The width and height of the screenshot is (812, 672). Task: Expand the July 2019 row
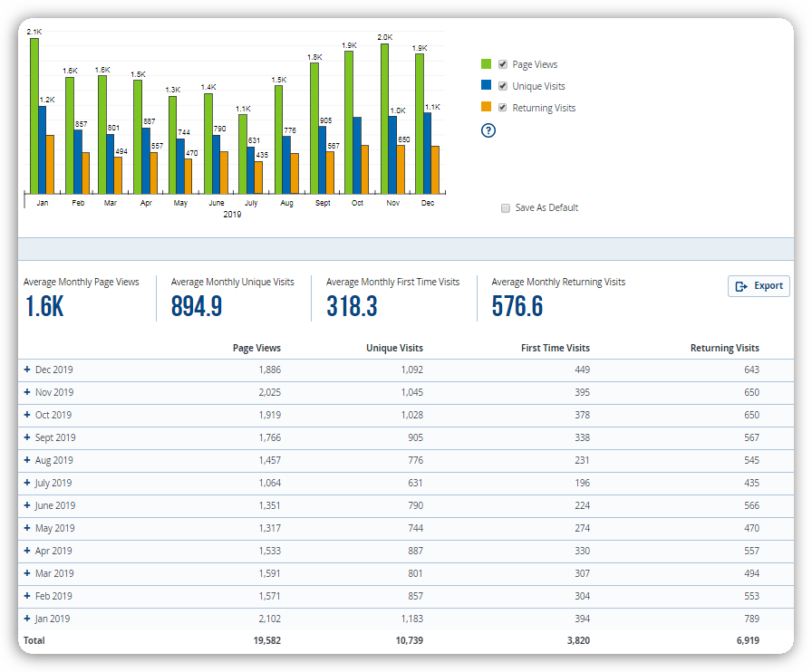(27, 483)
